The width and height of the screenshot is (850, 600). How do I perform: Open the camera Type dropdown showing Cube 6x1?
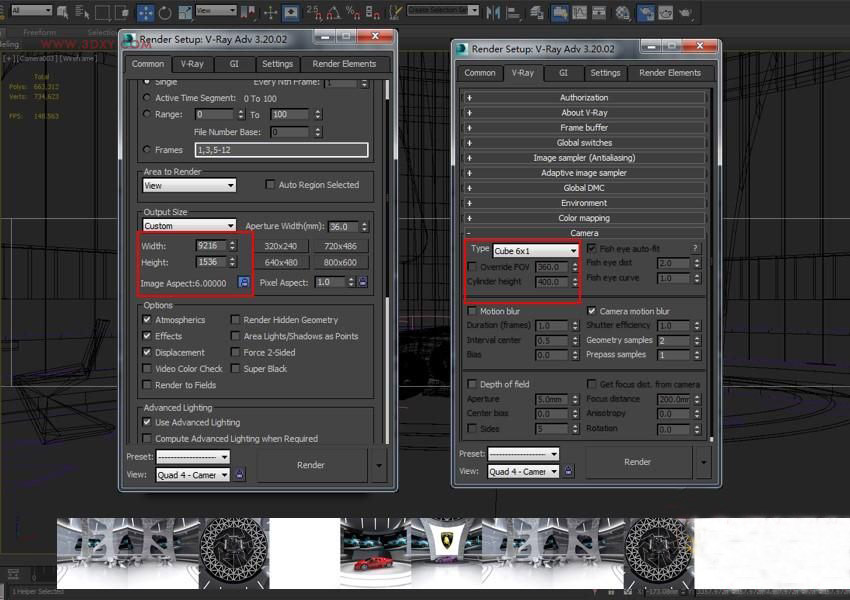coord(536,251)
